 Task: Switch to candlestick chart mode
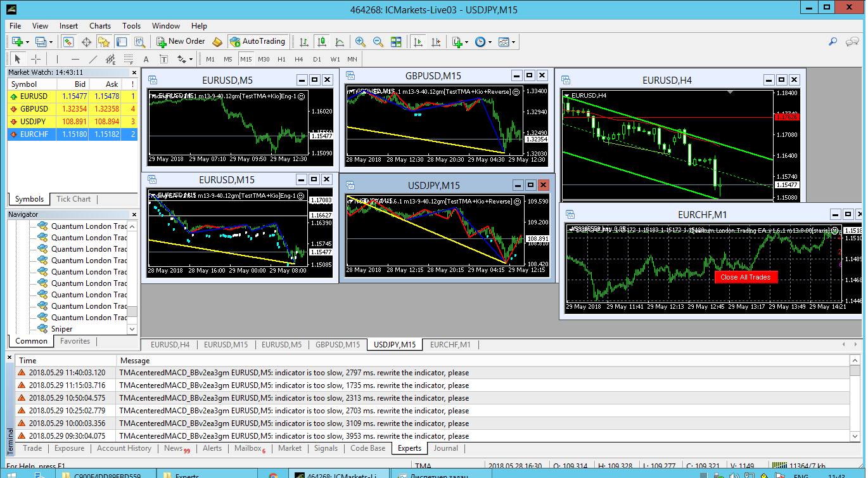pyautogui.click(x=322, y=42)
